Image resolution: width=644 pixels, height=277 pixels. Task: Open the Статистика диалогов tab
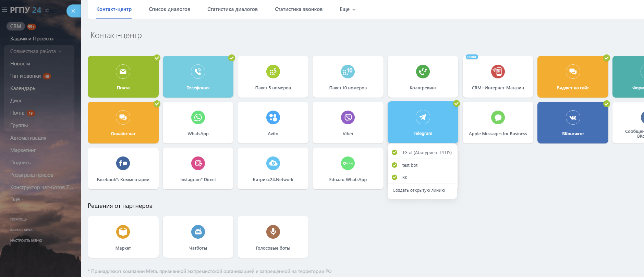(233, 9)
